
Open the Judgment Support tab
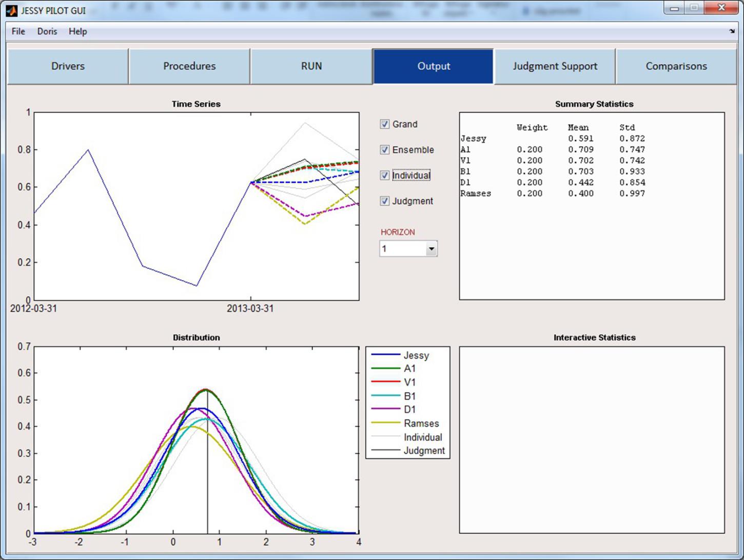[555, 66]
